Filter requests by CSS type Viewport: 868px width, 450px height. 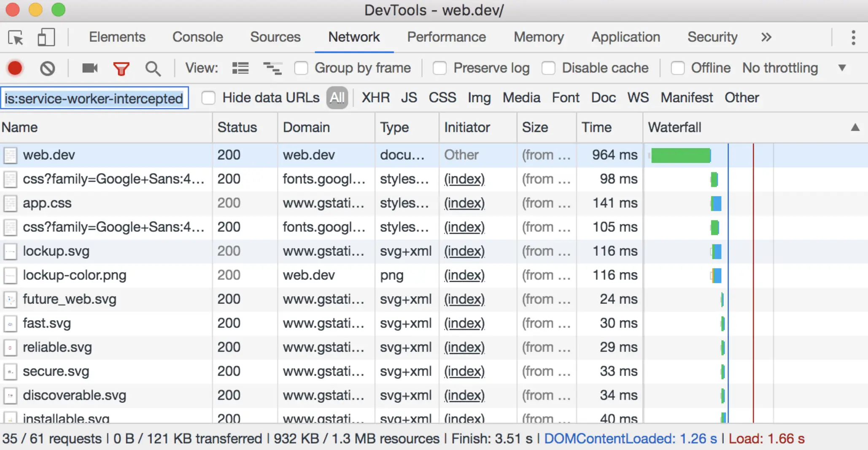click(x=442, y=98)
